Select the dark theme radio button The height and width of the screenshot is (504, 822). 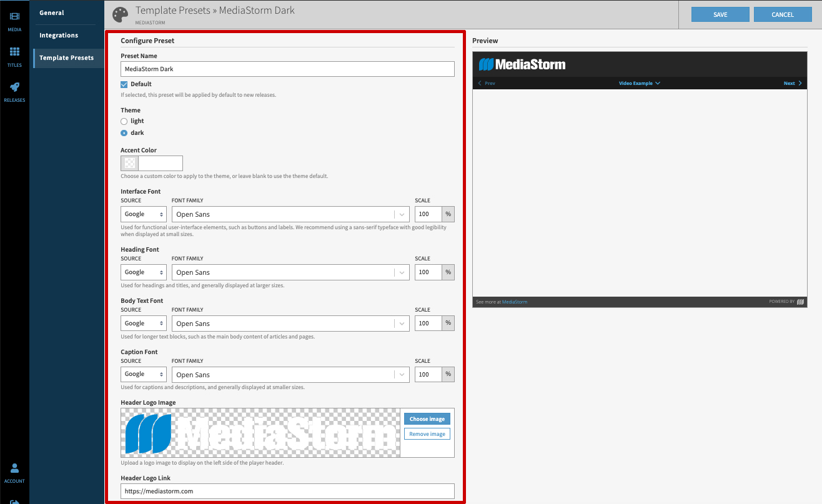[124, 132]
